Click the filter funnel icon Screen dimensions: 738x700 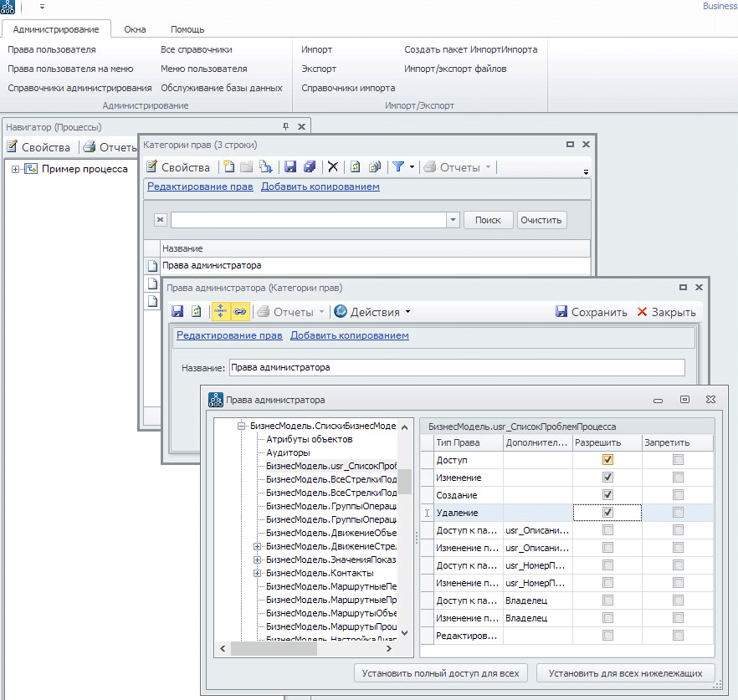pyautogui.click(x=398, y=167)
